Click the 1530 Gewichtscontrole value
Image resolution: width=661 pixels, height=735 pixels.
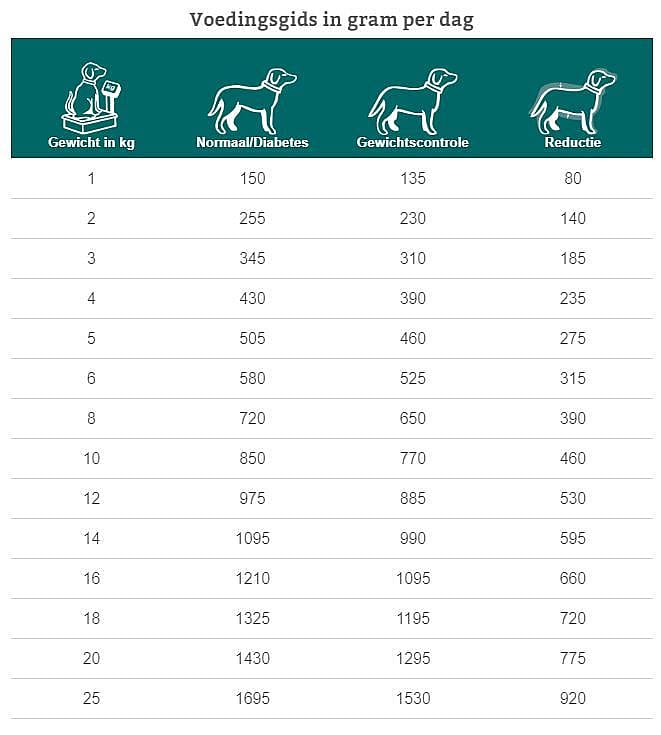click(x=412, y=699)
